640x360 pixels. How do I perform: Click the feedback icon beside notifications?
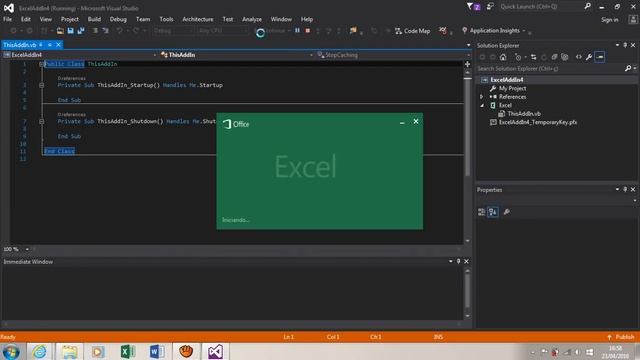tap(490, 7)
